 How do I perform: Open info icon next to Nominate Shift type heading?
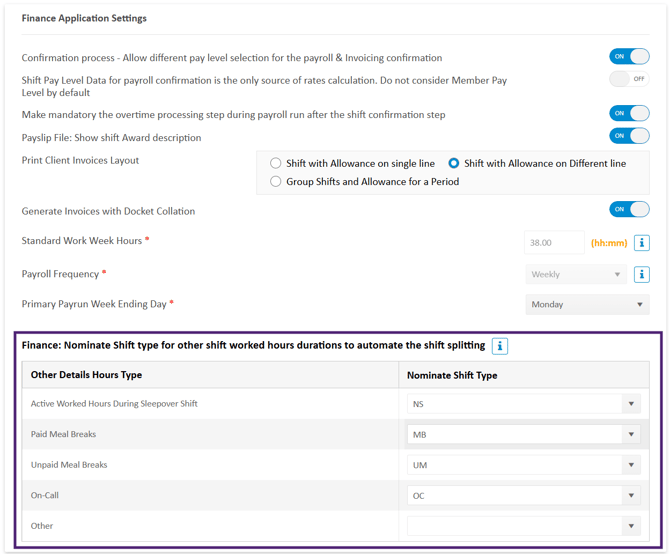[x=500, y=346]
